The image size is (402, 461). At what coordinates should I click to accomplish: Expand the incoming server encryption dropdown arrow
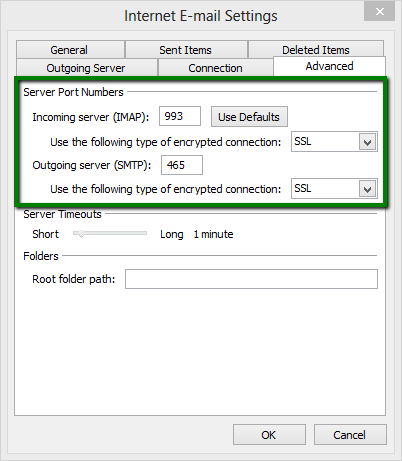click(367, 142)
